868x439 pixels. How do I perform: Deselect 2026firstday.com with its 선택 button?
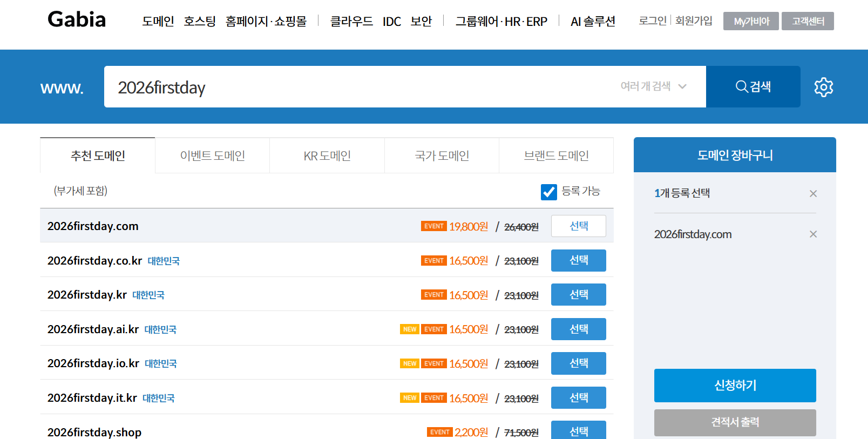(579, 226)
